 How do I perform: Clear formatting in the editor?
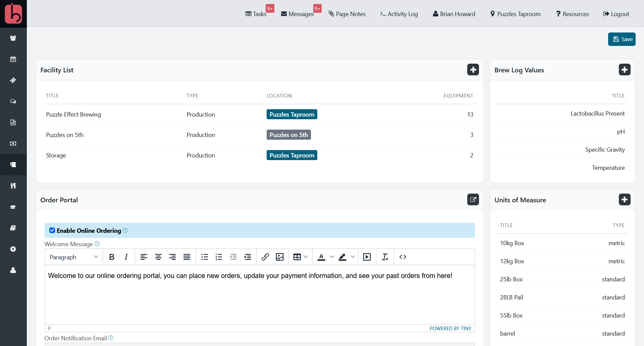coord(385,257)
